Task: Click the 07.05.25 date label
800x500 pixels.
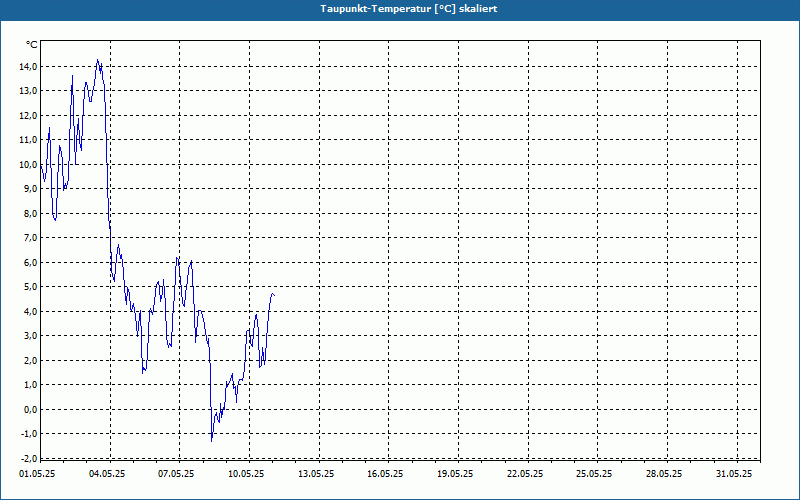Action: 176,474
